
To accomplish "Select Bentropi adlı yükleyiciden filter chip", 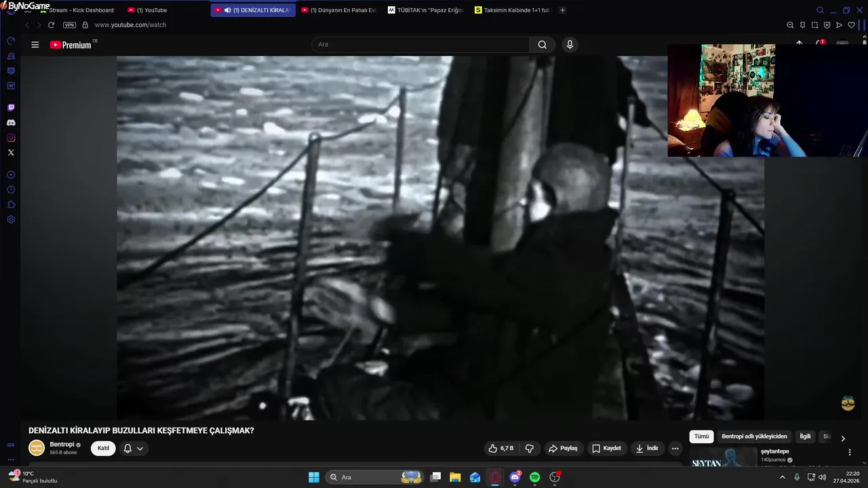I will pyautogui.click(x=754, y=436).
